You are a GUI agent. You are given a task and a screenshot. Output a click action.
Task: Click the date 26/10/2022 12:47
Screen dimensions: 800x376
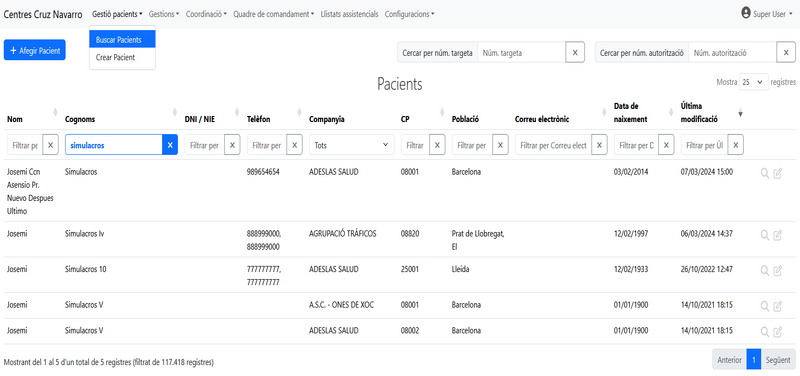[707, 269]
